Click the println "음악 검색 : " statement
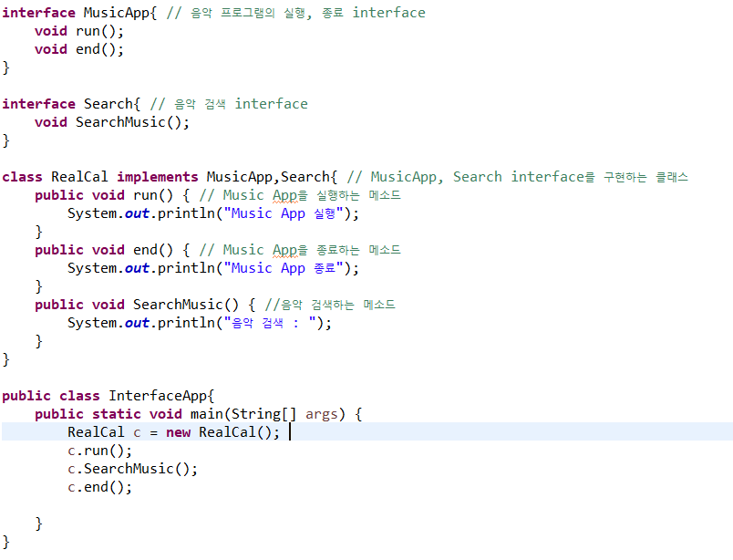The width and height of the screenshot is (733, 560). [x=200, y=323]
